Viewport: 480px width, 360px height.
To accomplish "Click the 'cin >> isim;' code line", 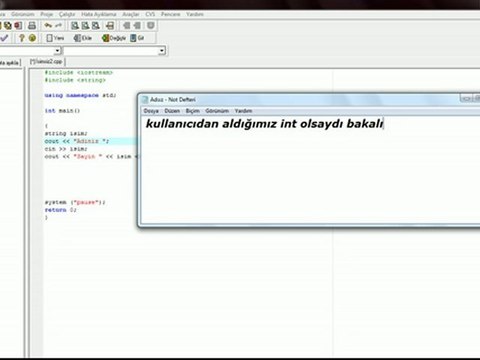I will [66, 149].
